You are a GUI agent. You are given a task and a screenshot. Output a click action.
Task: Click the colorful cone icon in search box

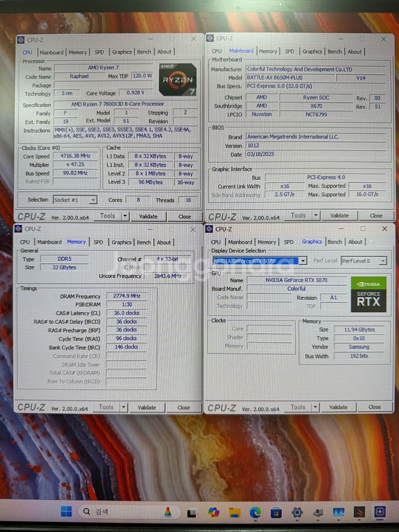(168, 512)
